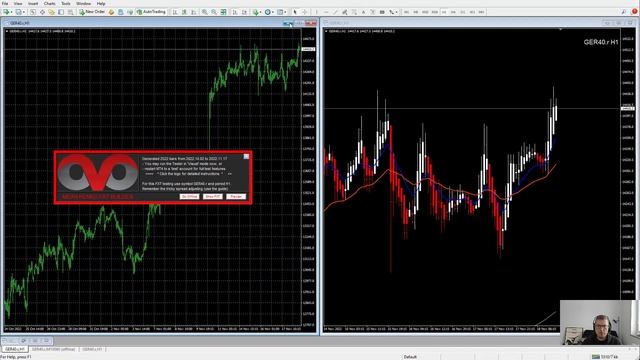This screenshot has height=360, width=640.
Task: Expand the profiles dropdown arrow
Action: pyautogui.click(x=24, y=12)
